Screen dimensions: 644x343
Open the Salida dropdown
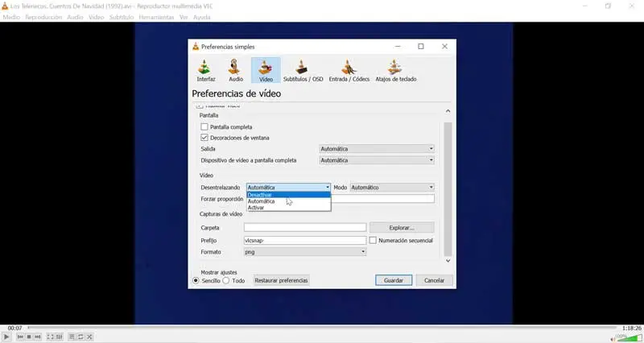377,149
